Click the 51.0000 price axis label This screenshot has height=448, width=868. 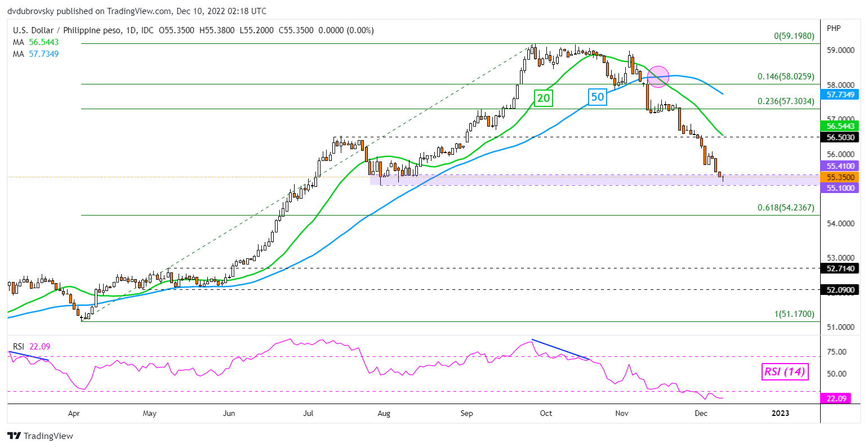point(842,327)
